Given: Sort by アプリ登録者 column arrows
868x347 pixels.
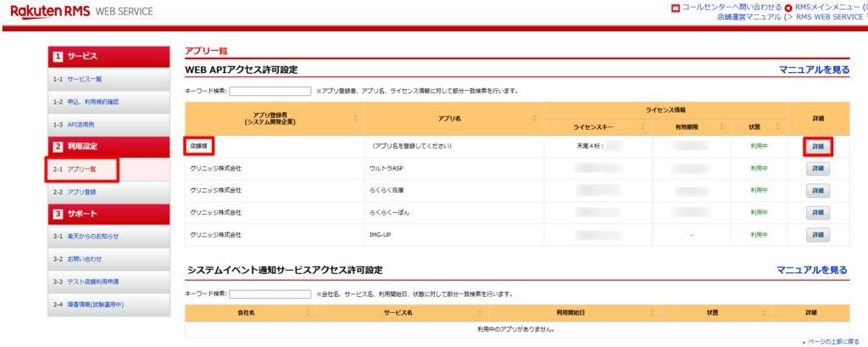Looking at the screenshot, I should click(x=355, y=118).
